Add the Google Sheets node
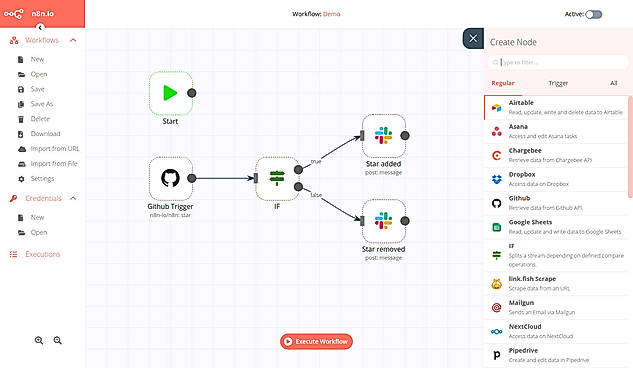633x368 pixels. click(556, 227)
